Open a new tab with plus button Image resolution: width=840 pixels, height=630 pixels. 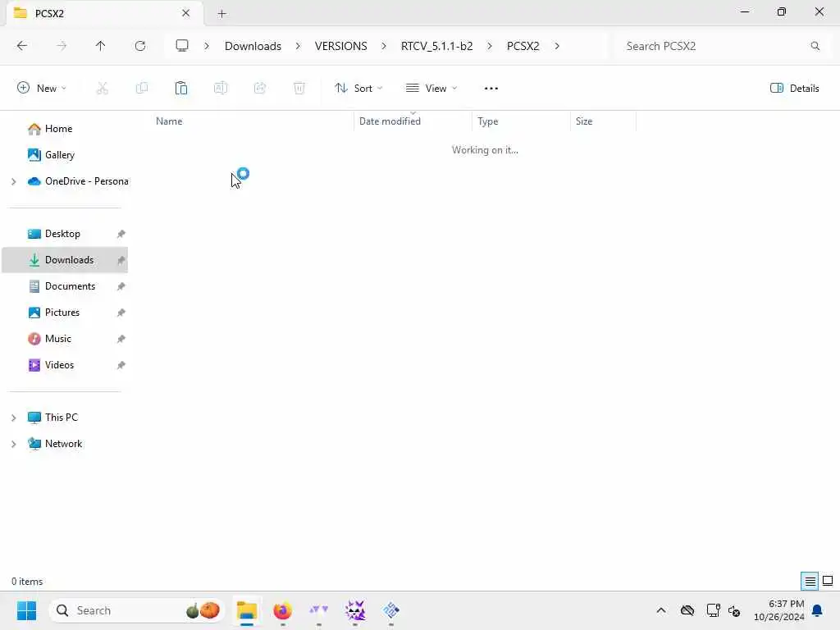tap(221, 13)
